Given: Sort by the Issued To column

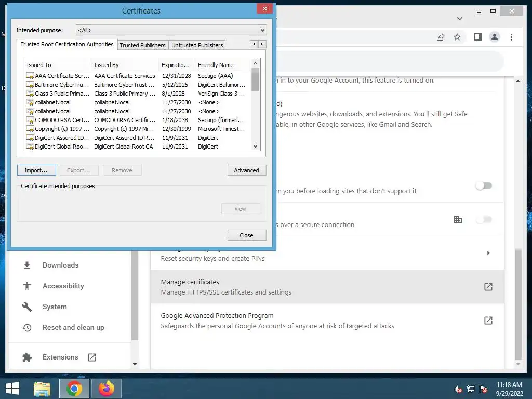Looking at the screenshot, I should pyautogui.click(x=57, y=65).
